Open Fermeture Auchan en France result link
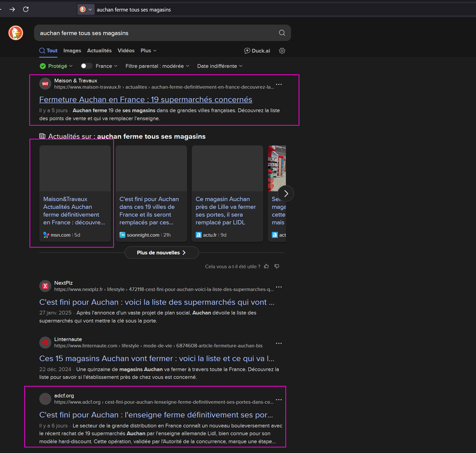The image size is (476, 453). coord(146,100)
